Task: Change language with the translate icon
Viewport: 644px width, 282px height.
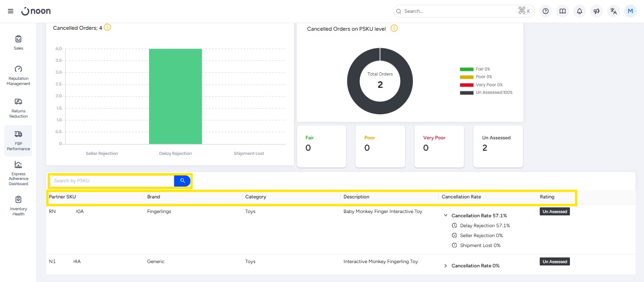Action: click(613, 11)
